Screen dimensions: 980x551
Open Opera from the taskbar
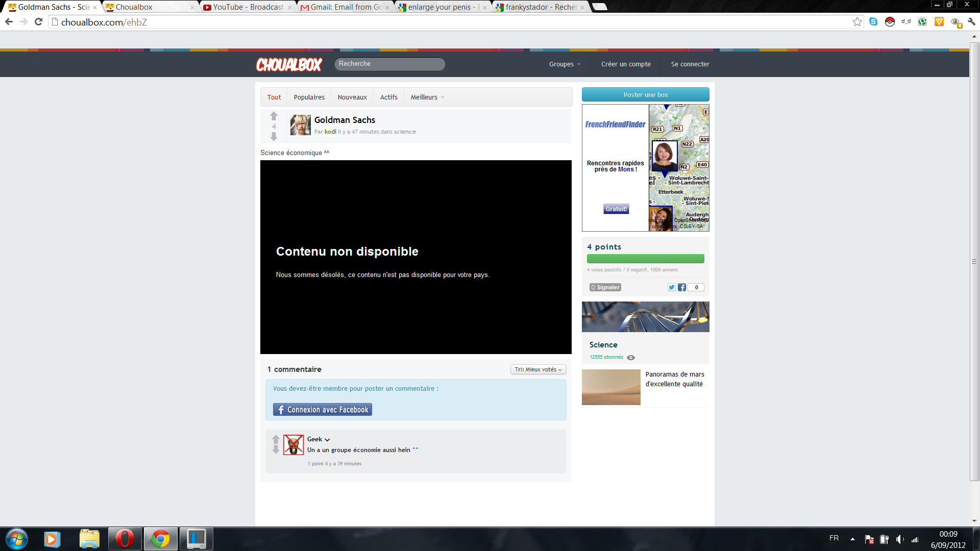pos(125,539)
